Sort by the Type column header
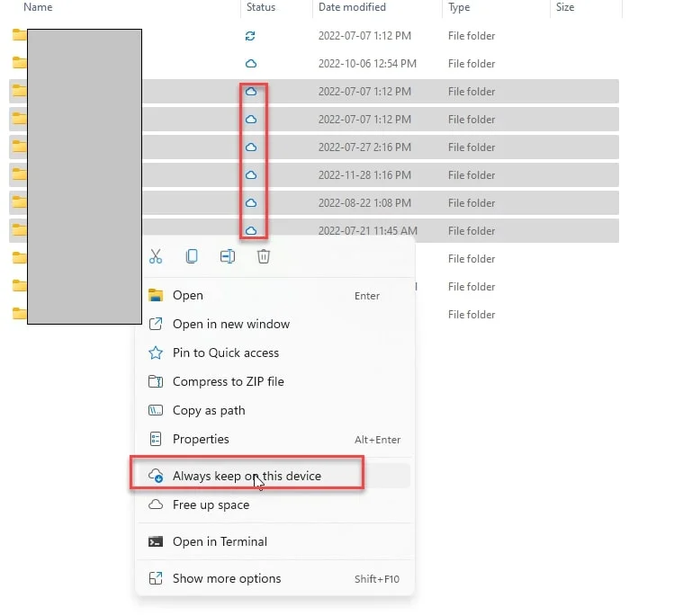The height and width of the screenshot is (616, 683). coord(459,7)
